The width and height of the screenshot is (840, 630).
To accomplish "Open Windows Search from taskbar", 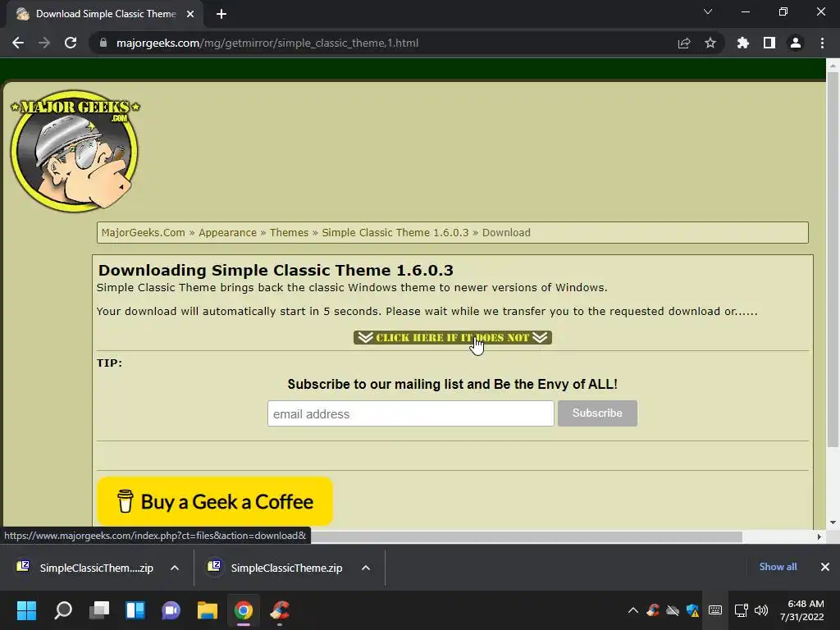I will point(63,610).
